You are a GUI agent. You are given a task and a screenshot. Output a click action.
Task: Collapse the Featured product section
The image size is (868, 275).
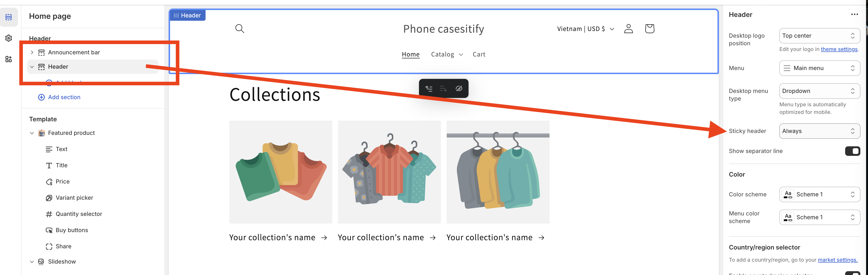click(x=32, y=133)
